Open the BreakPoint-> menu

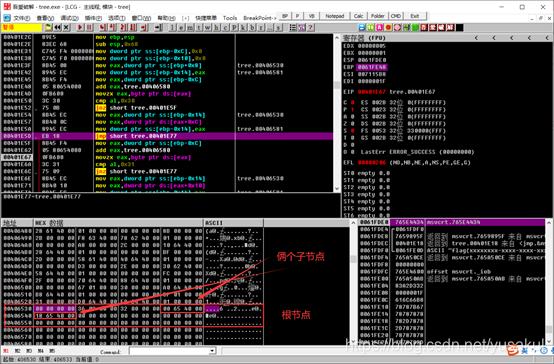point(260,18)
